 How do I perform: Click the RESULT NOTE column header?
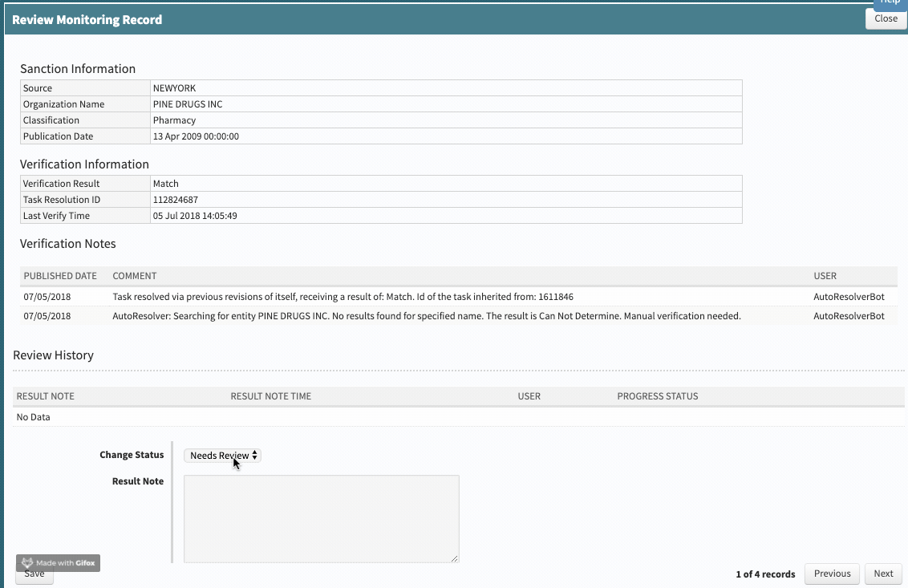point(46,396)
